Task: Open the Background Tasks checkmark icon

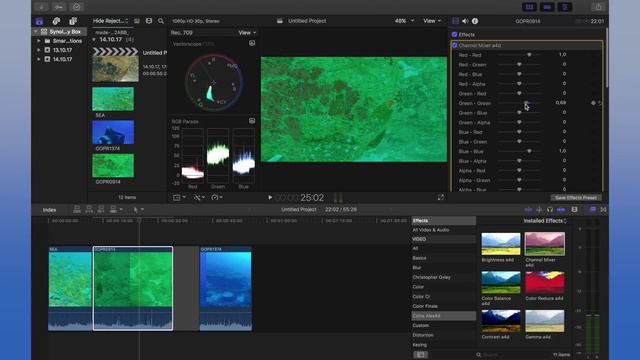Action: tap(76, 7)
